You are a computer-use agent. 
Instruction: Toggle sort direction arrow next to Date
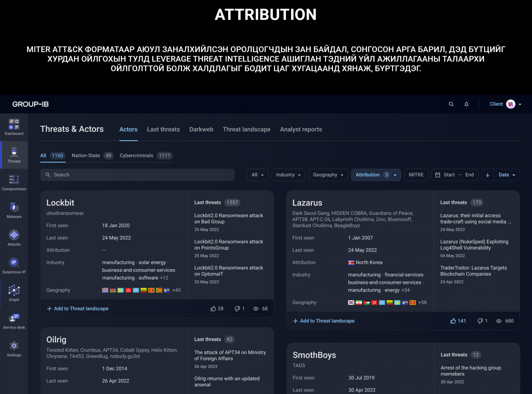point(488,175)
